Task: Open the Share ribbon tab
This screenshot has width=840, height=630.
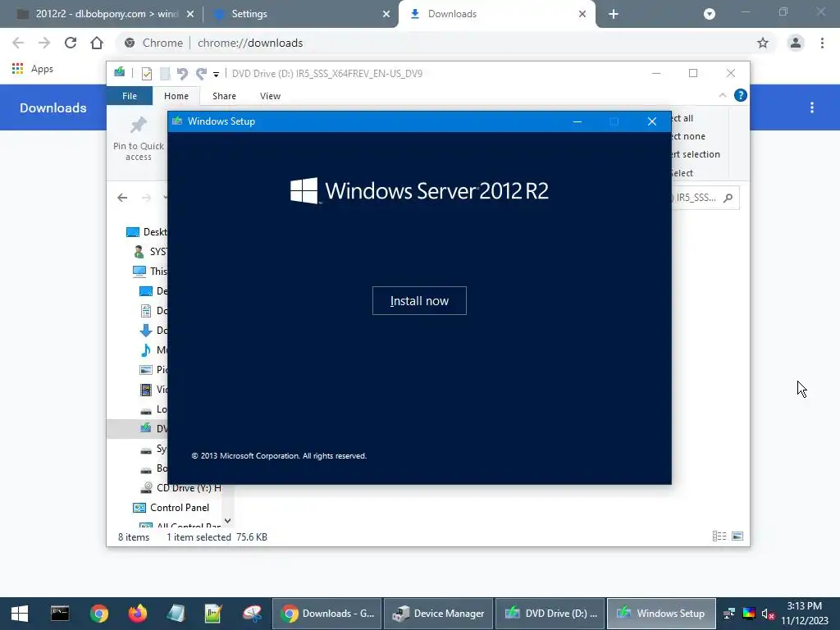Action: pyautogui.click(x=224, y=96)
